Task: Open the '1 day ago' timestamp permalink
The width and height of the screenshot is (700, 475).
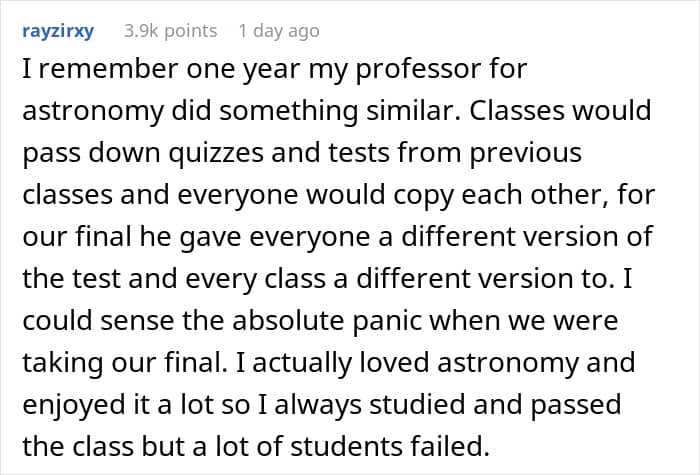Action: pos(279,31)
